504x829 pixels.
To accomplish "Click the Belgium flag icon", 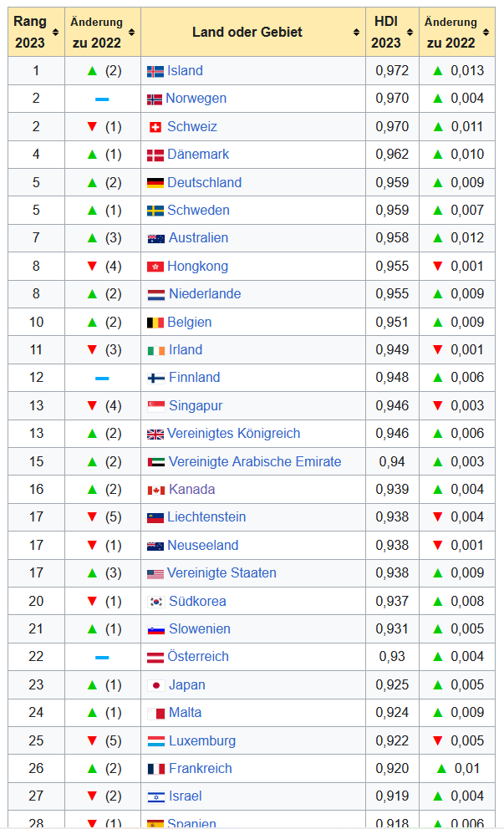I will pyautogui.click(x=155, y=323).
